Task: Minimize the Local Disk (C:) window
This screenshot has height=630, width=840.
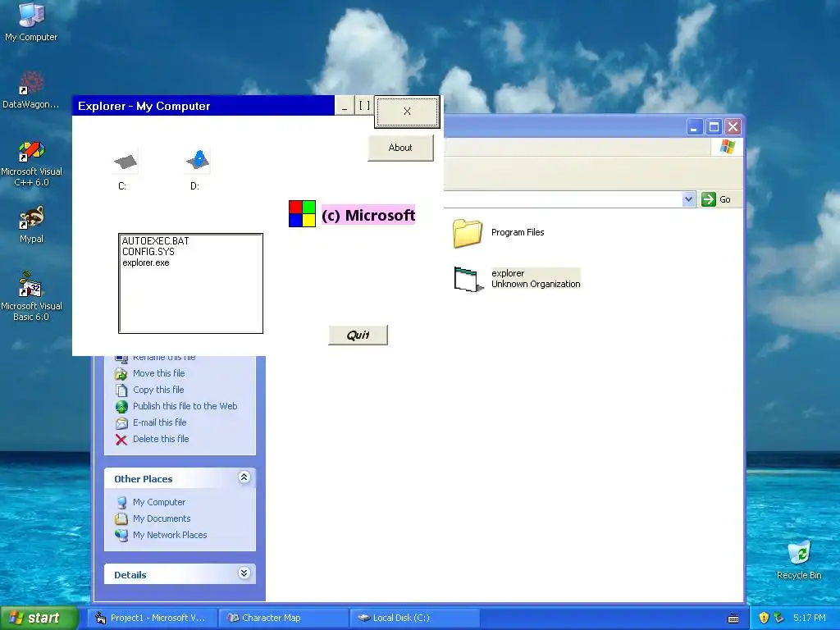Action: [695, 127]
